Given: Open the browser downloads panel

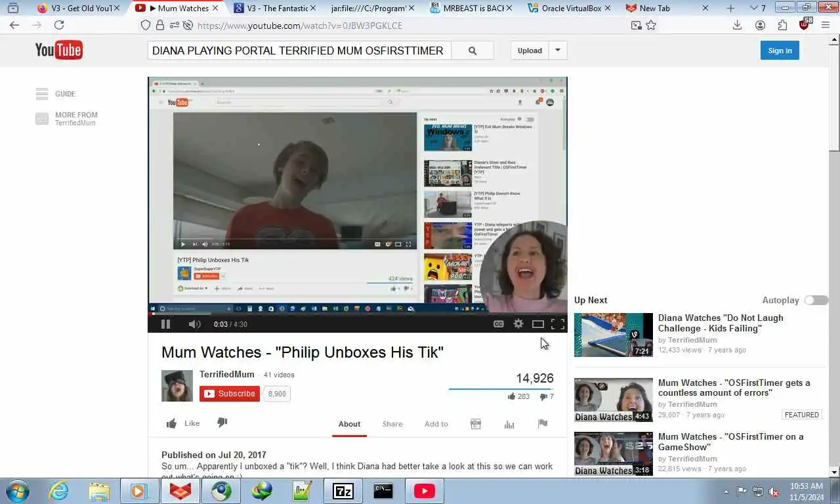Looking at the screenshot, I should click(x=737, y=25).
